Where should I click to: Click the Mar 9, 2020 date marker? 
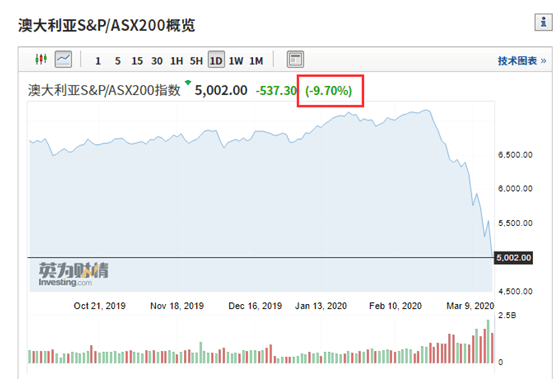click(470, 306)
